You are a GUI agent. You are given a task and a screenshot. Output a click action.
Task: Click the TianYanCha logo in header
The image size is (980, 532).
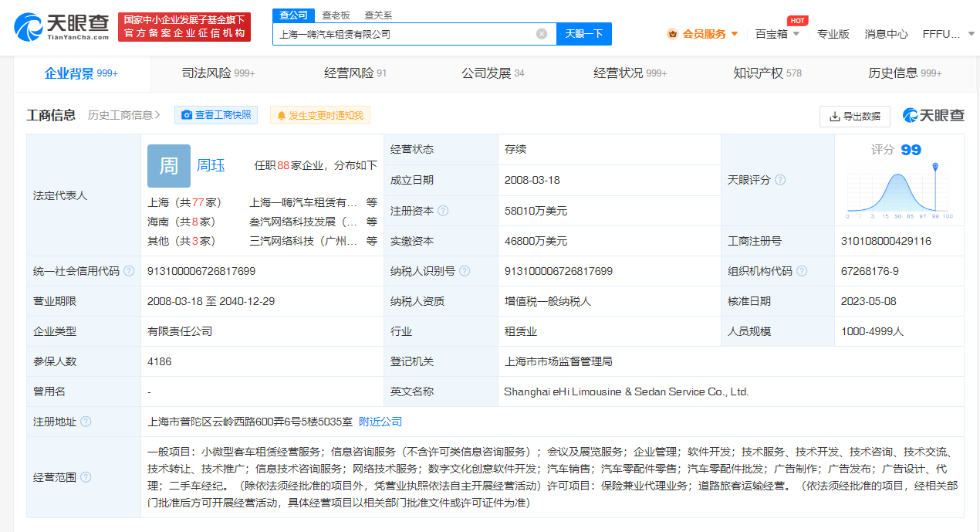(x=62, y=27)
